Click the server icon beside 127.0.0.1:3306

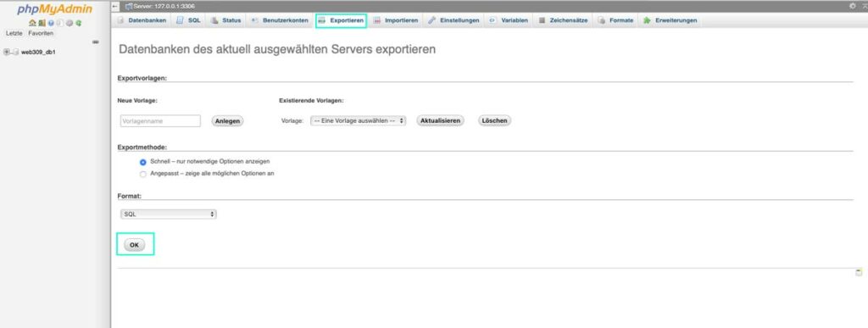pyautogui.click(x=129, y=6)
